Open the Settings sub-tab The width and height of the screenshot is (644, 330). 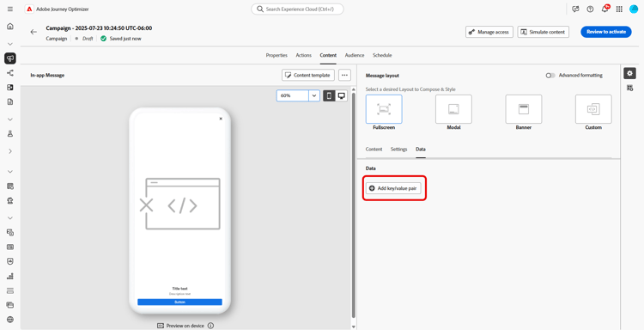(x=398, y=150)
